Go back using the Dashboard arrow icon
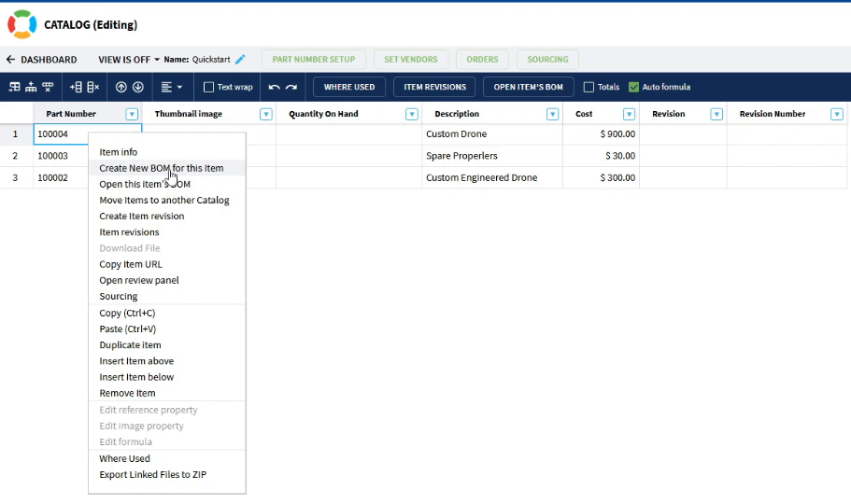851x504 pixels. coord(10,59)
